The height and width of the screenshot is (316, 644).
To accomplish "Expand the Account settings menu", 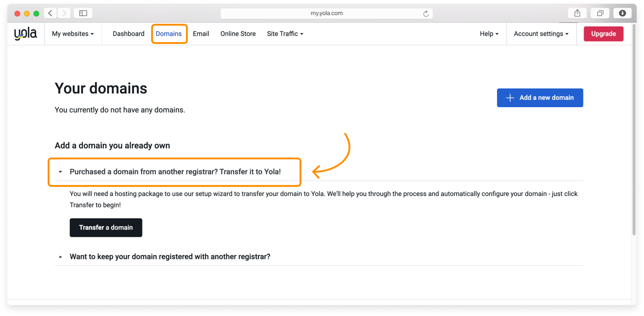I will pyautogui.click(x=541, y=34).
